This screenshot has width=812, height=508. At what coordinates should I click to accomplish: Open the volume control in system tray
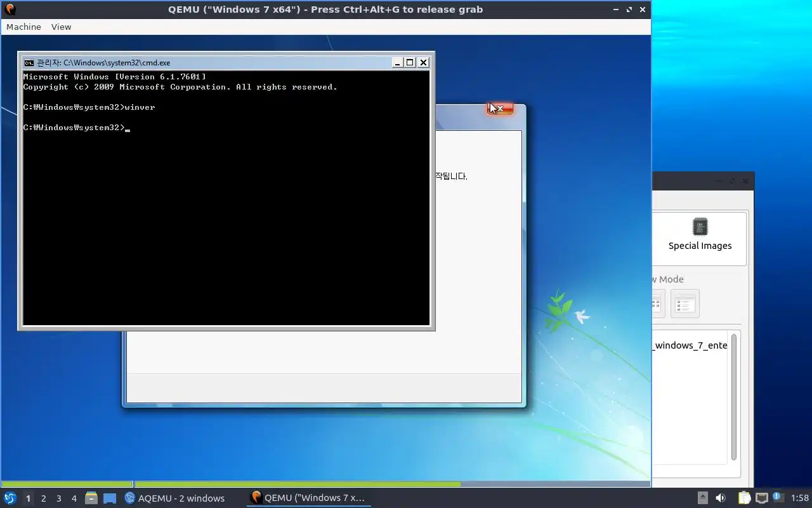coord(720,498)
